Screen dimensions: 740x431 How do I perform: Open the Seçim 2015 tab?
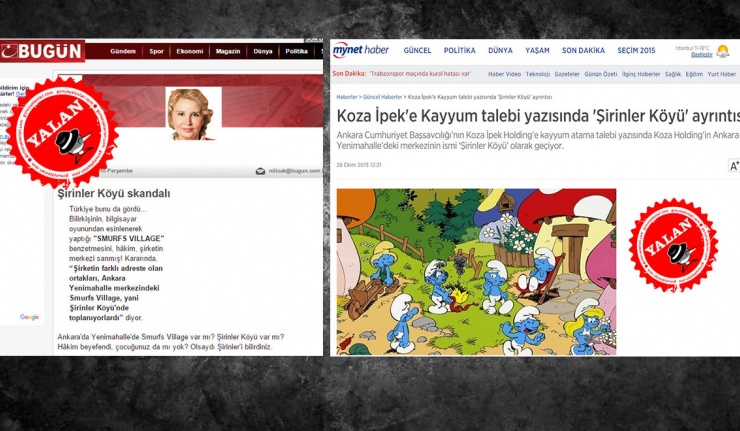636,50
